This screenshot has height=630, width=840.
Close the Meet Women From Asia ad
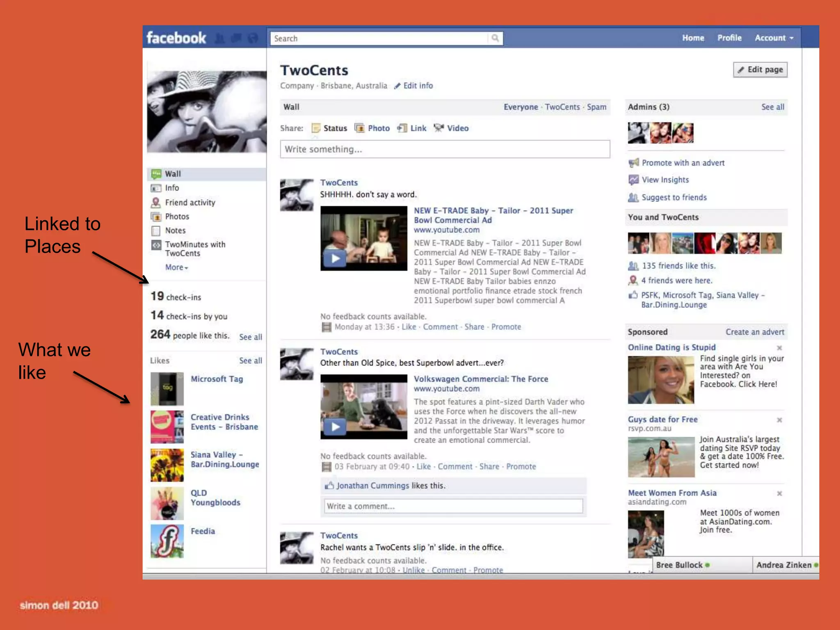click(779, 493)
